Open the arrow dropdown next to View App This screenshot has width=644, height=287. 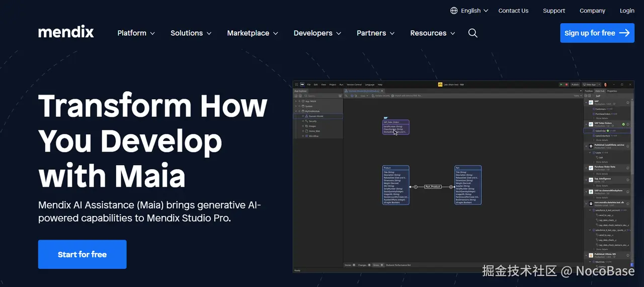tap(599, 85)
